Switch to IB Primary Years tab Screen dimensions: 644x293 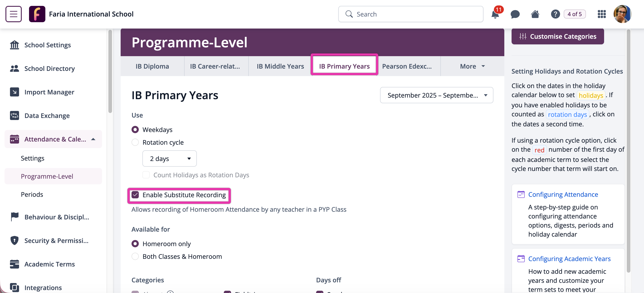[x=344, y=66]
